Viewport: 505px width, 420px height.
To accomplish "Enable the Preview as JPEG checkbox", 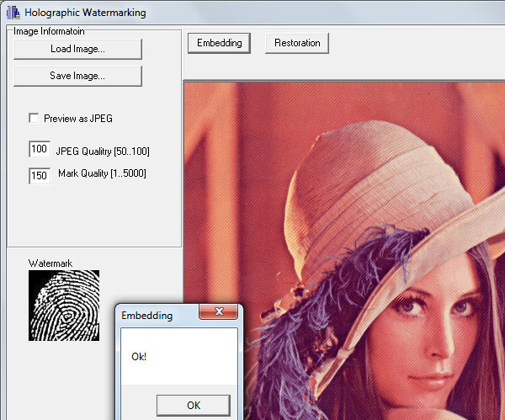I will 34,118.
